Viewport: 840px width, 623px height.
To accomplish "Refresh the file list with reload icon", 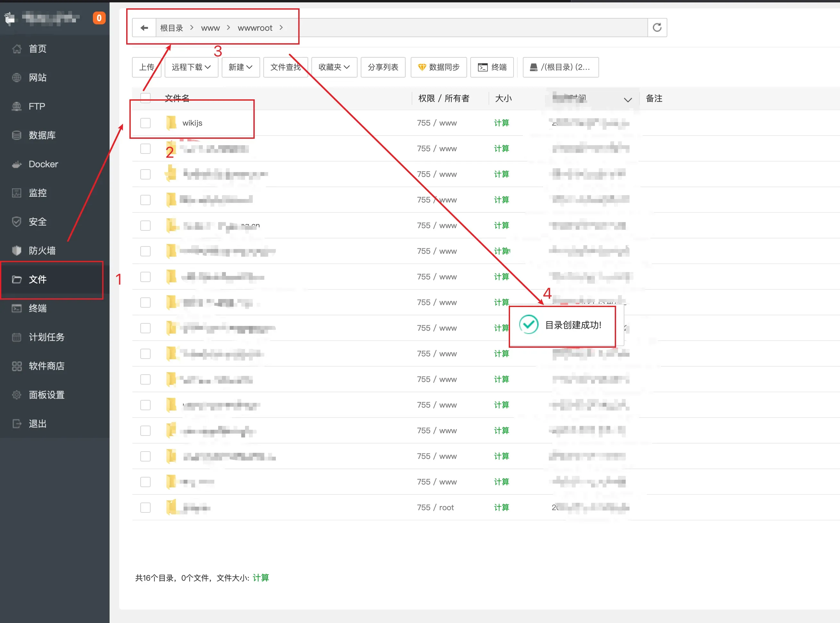I will 657,28.
